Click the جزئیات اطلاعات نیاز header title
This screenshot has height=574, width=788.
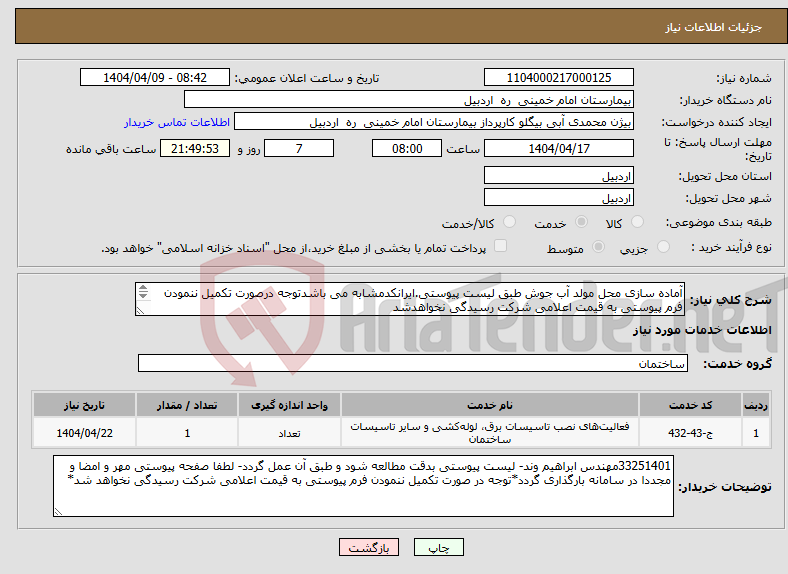coord(714,27)
